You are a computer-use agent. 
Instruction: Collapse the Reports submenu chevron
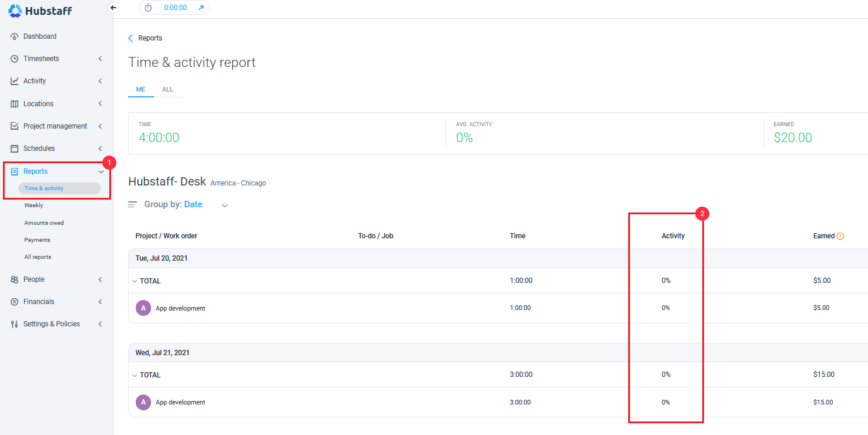[101, 171]
